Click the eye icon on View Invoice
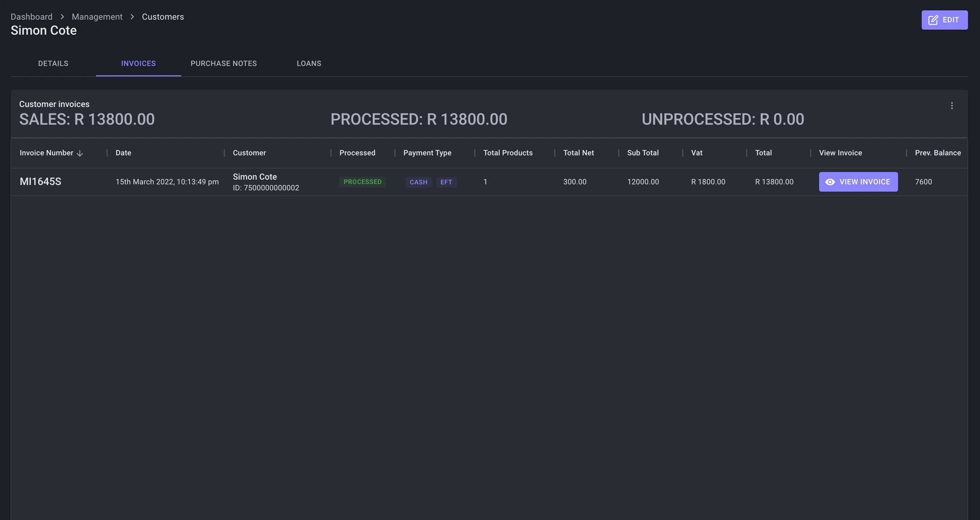Image resolution: width=980 pixels, height=520 pixels. (x=830, y=182)
